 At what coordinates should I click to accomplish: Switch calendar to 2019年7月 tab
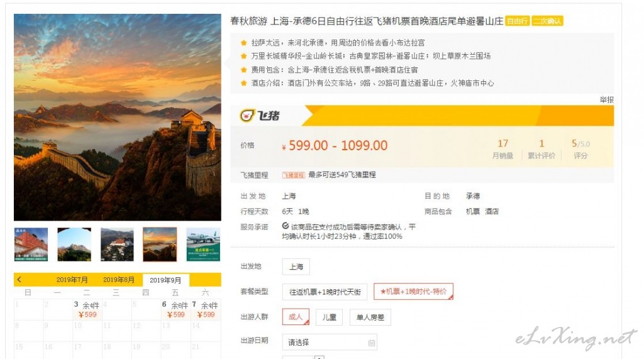[72, 280]
